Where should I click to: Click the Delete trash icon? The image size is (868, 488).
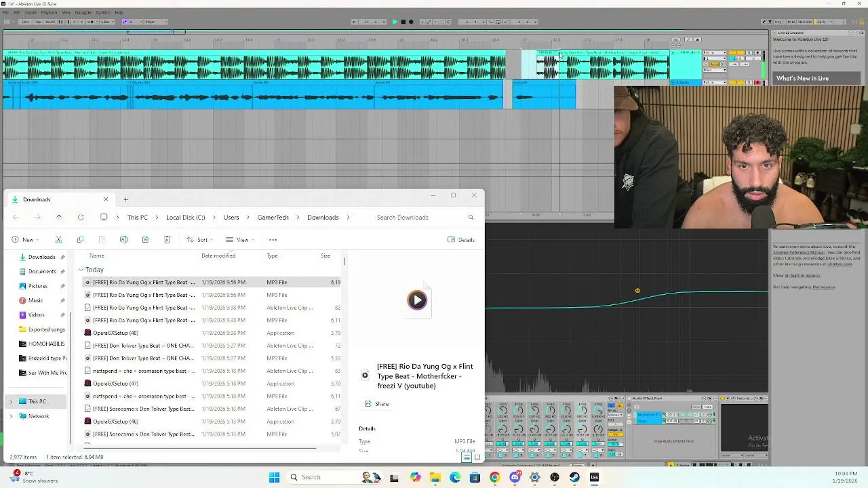click(x=167, y=239)
